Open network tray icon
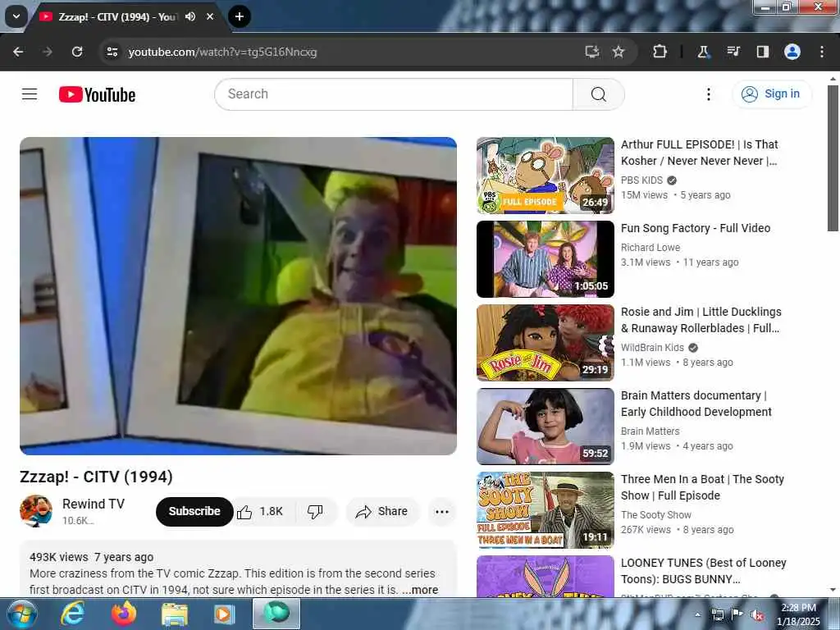Viewport: 840px width, 630px height. 718,614
